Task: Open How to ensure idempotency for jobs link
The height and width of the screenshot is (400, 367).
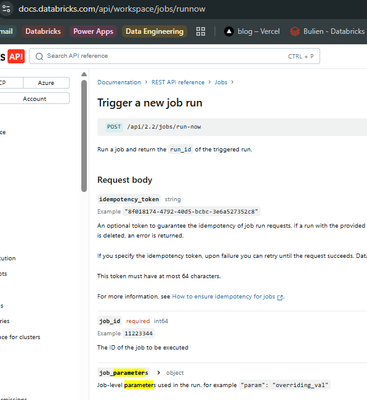Action: coord(223,296)
